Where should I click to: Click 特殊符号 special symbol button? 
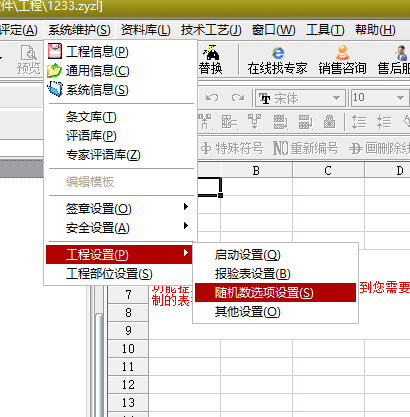(233, 148)
